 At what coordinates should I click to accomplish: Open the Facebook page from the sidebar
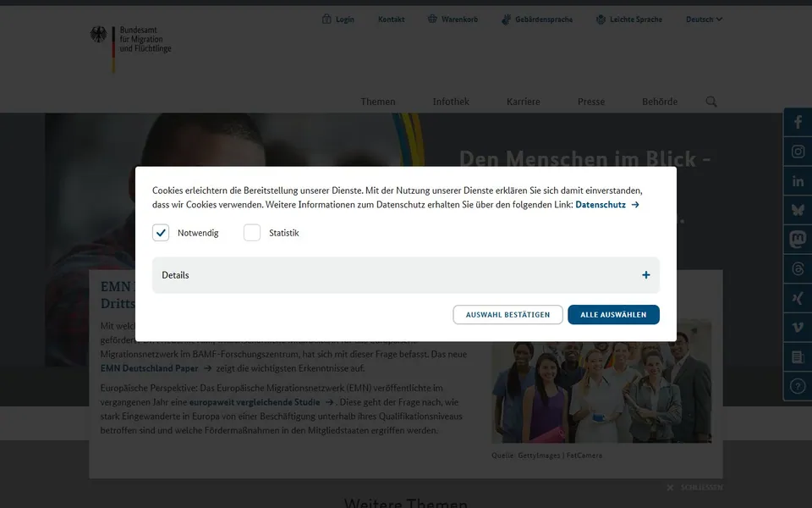pos(798,122)
